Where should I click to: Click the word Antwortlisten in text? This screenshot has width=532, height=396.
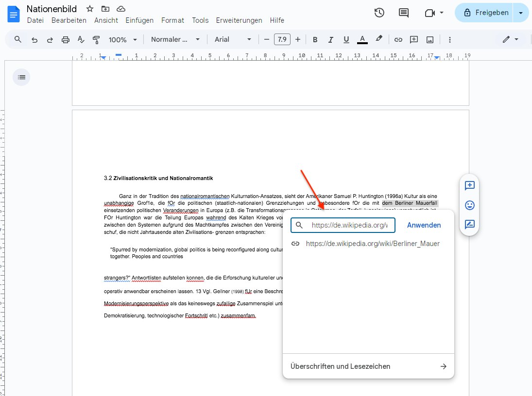(146, 278)
